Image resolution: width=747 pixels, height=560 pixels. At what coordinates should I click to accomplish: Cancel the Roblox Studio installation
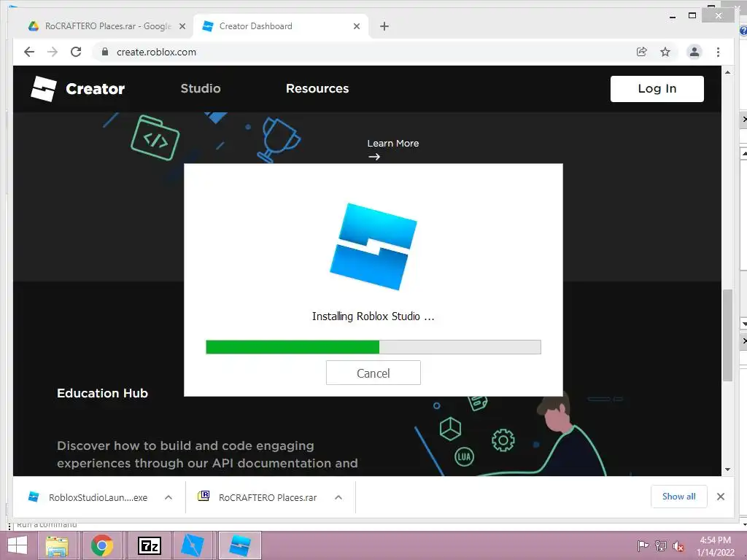point(373,373)
